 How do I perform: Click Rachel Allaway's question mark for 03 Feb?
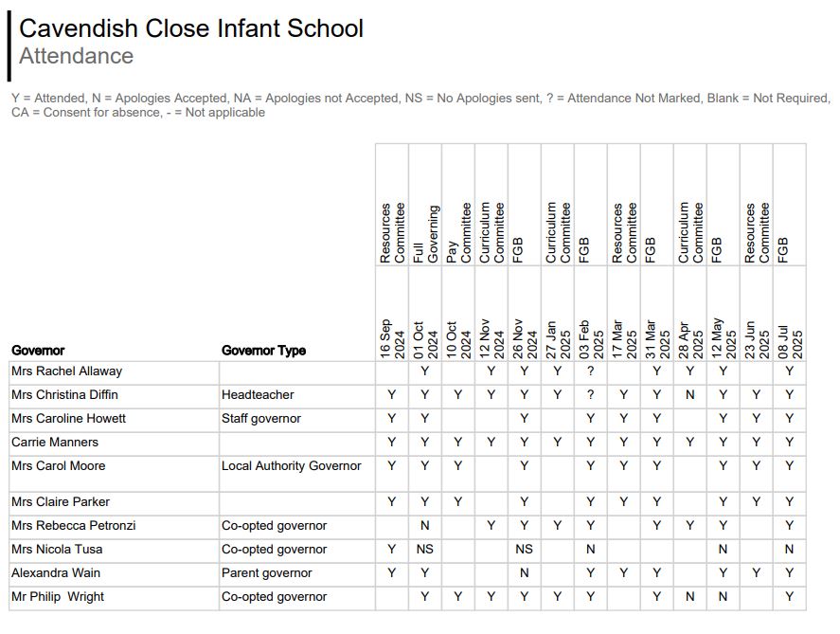click(x=590, y=371)
